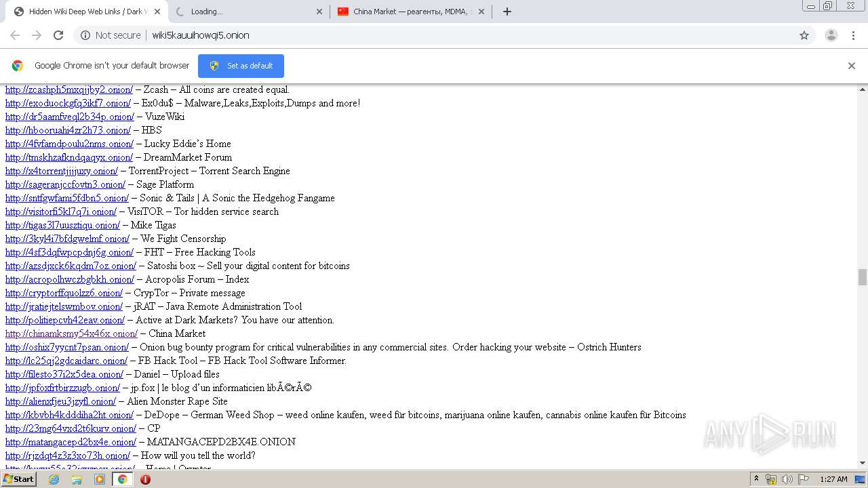This screenshot has width=868, height=488.
Task: Switch to the China Market tab
Action: [410, 12]
